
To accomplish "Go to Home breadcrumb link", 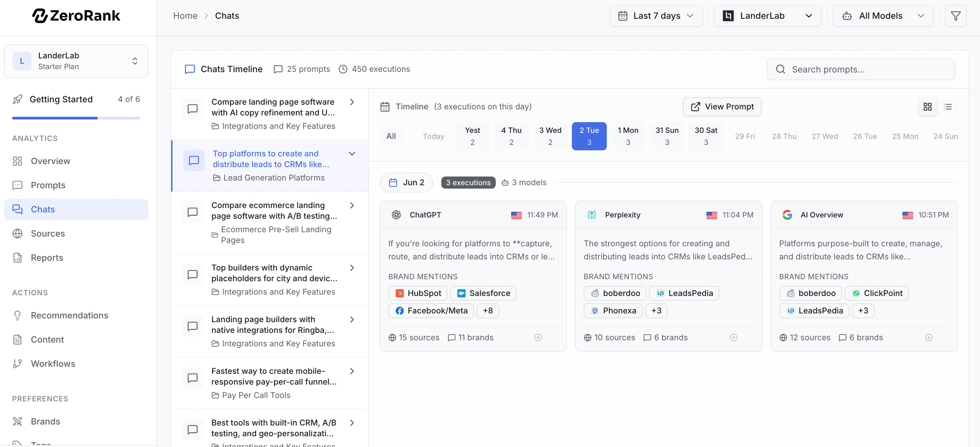I will click(x=185, y=15).
